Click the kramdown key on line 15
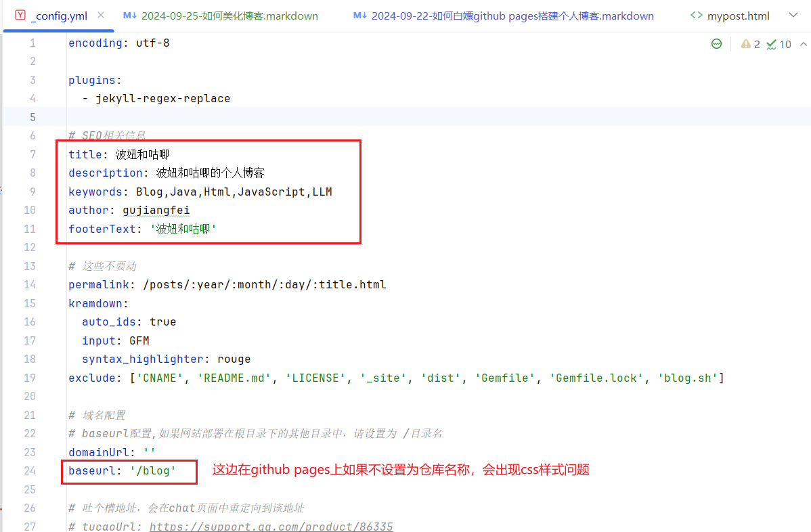Image resolution: width=811 pixels, height=532 pixels. pyautogui.click(x=95, y=303)
